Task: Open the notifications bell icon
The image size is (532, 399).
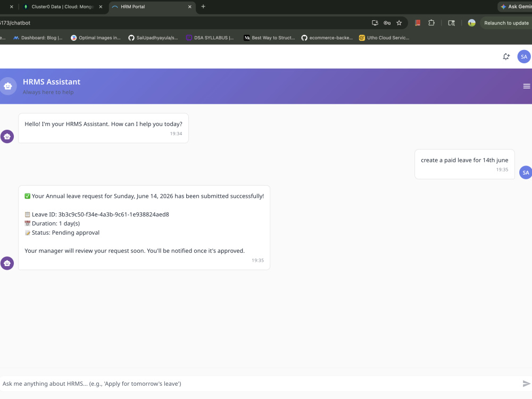Action: (506, 57)
